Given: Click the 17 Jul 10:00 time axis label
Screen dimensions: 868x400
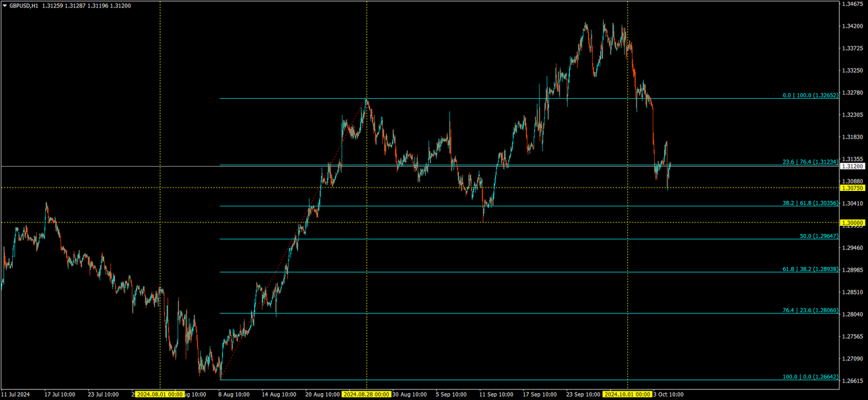Looking at the screenshot, I should tap(60, 395).
